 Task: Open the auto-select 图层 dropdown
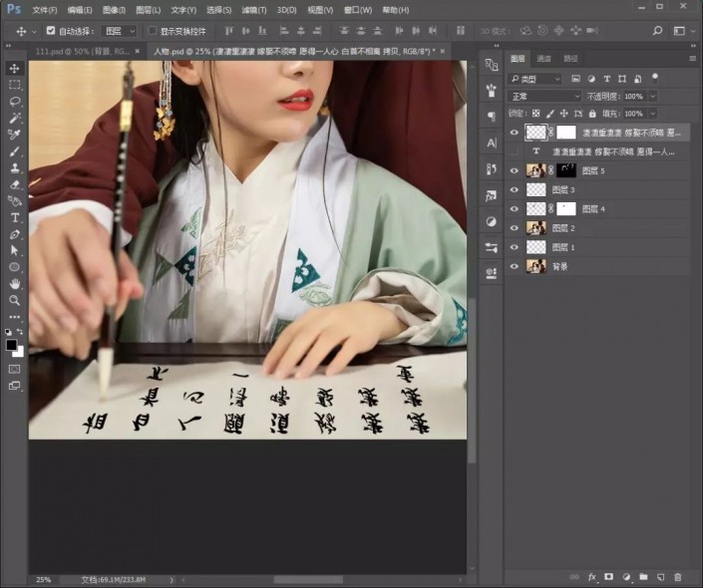click(x=119, y=31)
